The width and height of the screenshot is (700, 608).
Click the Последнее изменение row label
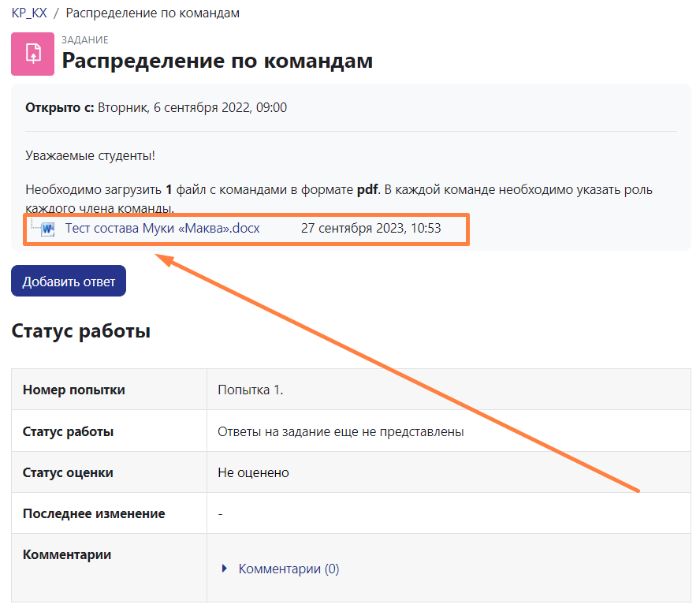point(94,513)
